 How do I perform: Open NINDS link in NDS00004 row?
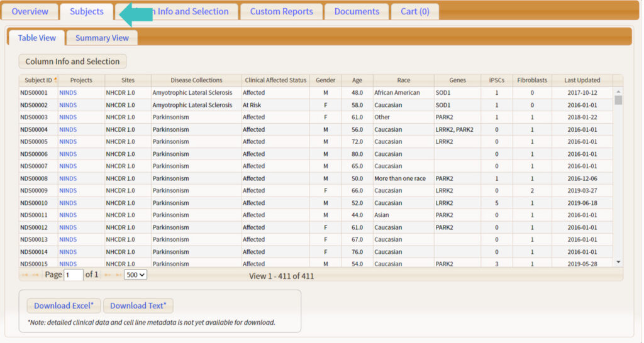point(68,129)
